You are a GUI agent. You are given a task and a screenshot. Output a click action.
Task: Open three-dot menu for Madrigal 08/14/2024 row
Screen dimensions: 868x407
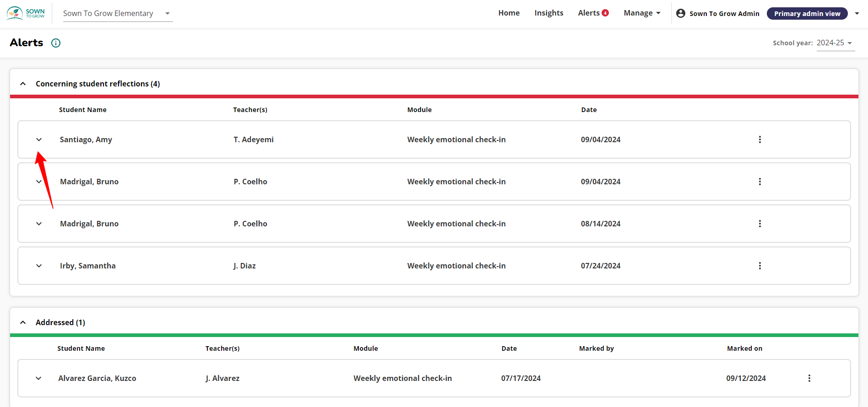[x=760, y=224]
